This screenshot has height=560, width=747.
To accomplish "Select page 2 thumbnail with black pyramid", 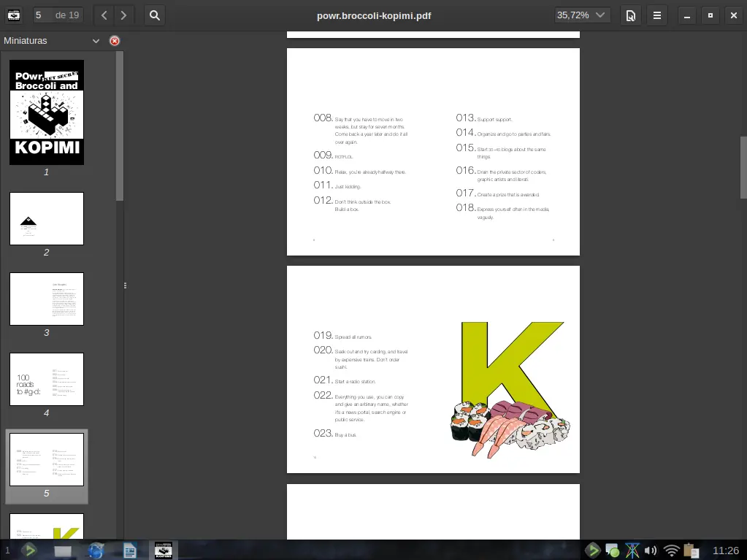I will click(47, 218).
